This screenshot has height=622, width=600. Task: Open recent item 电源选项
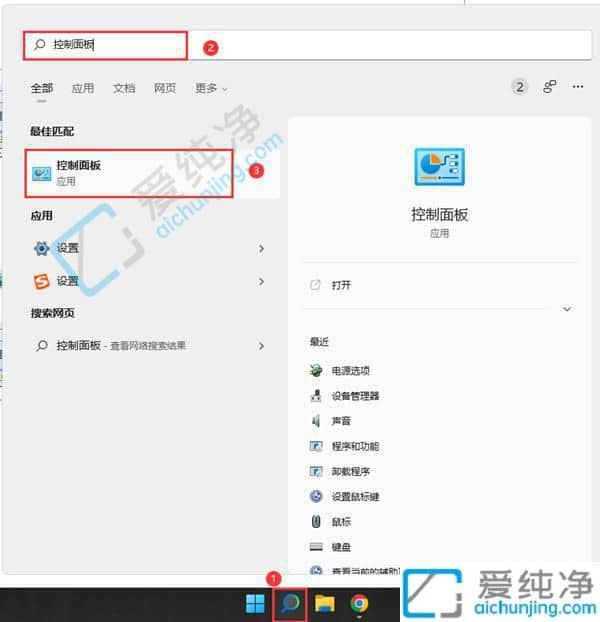coord(351,371)
